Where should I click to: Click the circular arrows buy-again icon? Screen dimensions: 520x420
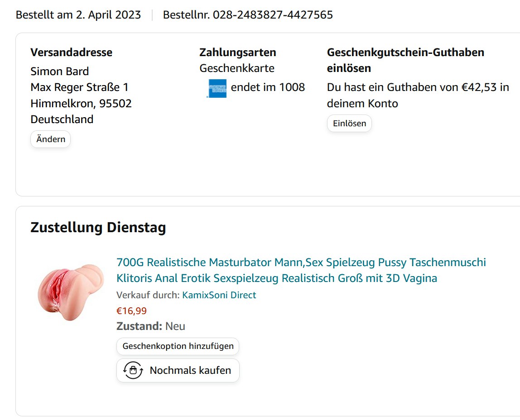tap(133, 371)
